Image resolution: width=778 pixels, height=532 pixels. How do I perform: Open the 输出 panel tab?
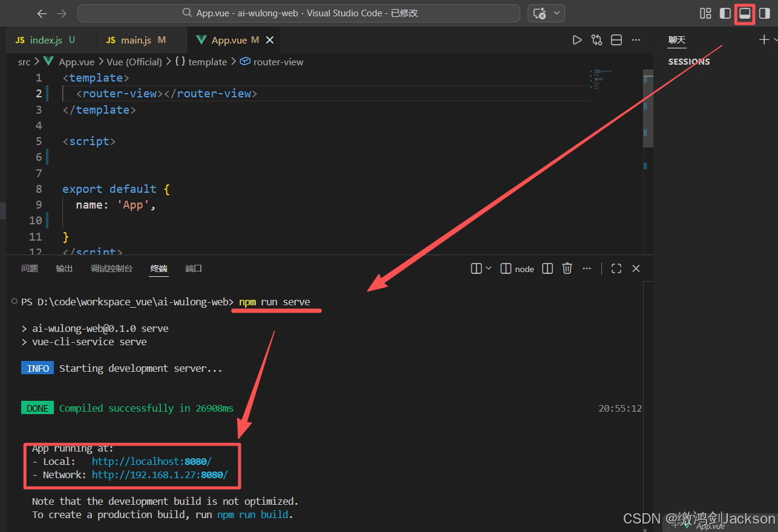click(x=64, y=268)
